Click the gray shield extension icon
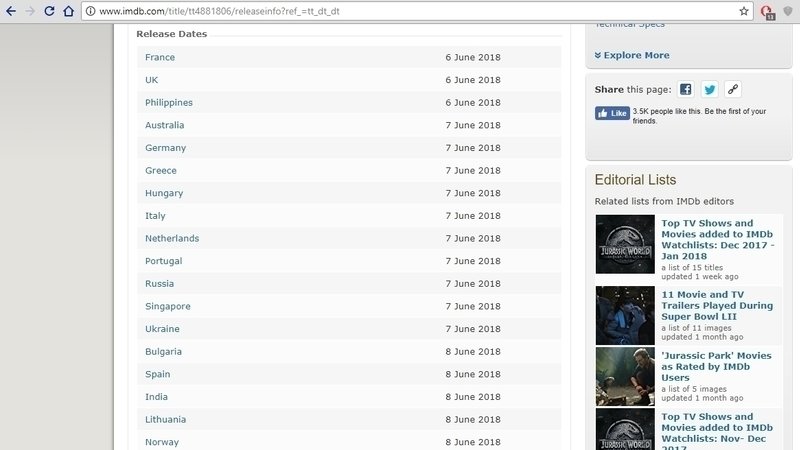The image size is (800, 450). (788, 11)
